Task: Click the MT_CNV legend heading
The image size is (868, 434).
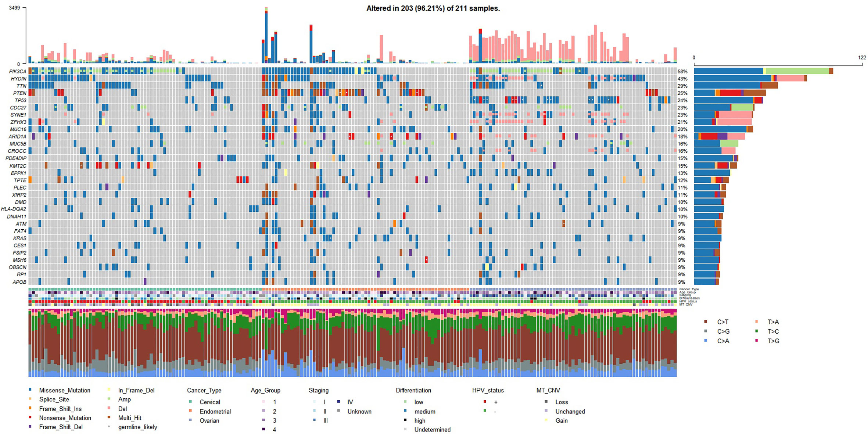Action: pyautogui.click(x=548, y=390)
